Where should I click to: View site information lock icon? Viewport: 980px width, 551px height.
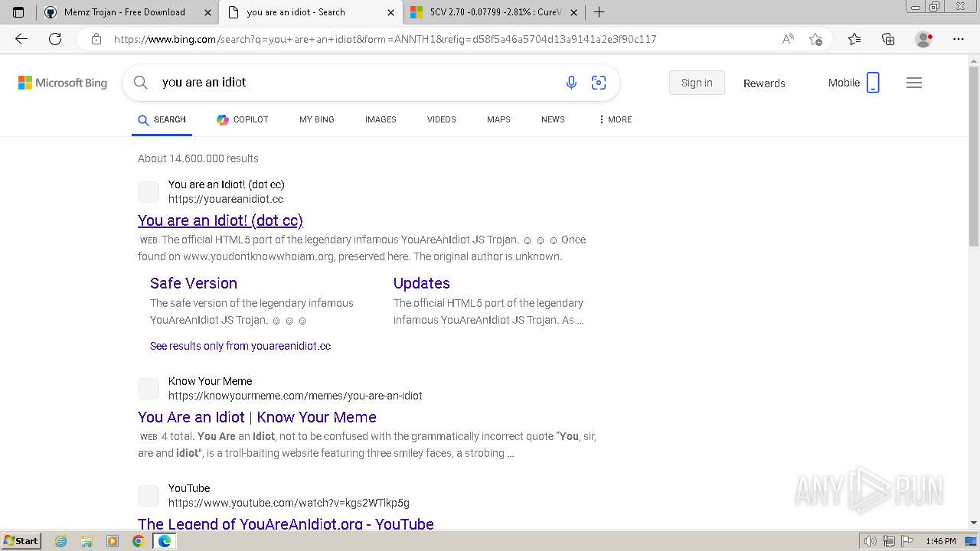pyautogui.click(x=96, y=39)
